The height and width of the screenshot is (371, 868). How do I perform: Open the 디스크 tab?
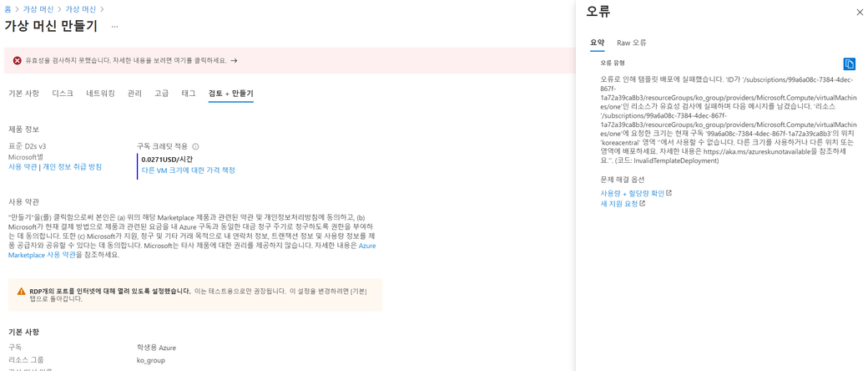pos(63,94)
